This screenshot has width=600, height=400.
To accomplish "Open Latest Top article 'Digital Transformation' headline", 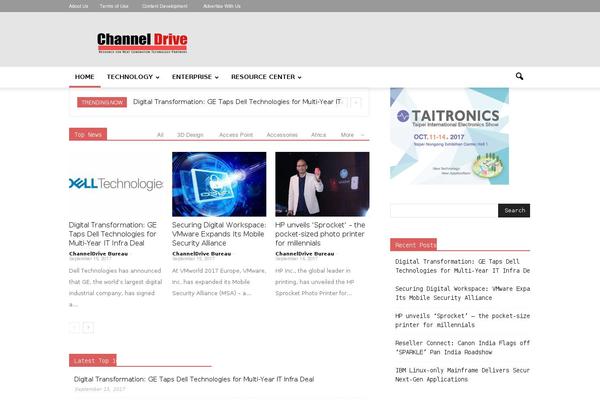I will tap(194, 379).
